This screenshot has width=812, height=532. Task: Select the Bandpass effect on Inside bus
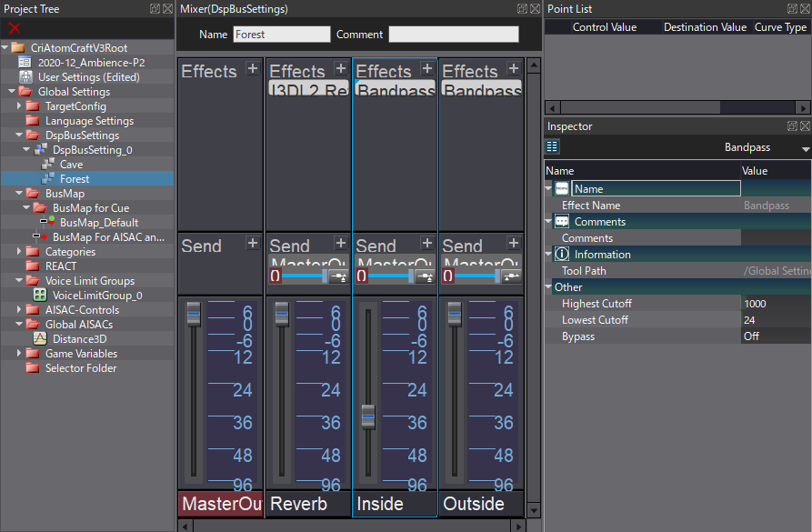[x=396, y=89]
